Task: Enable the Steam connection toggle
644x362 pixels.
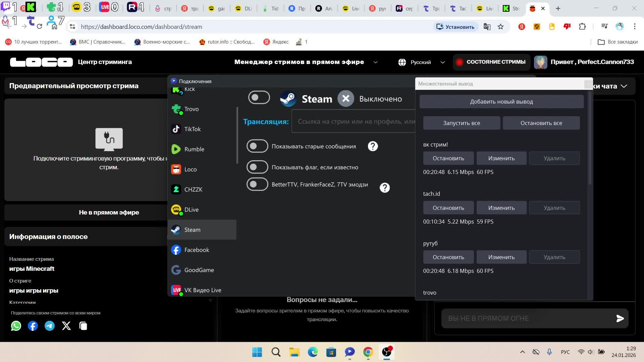Action: coord(259,98)
